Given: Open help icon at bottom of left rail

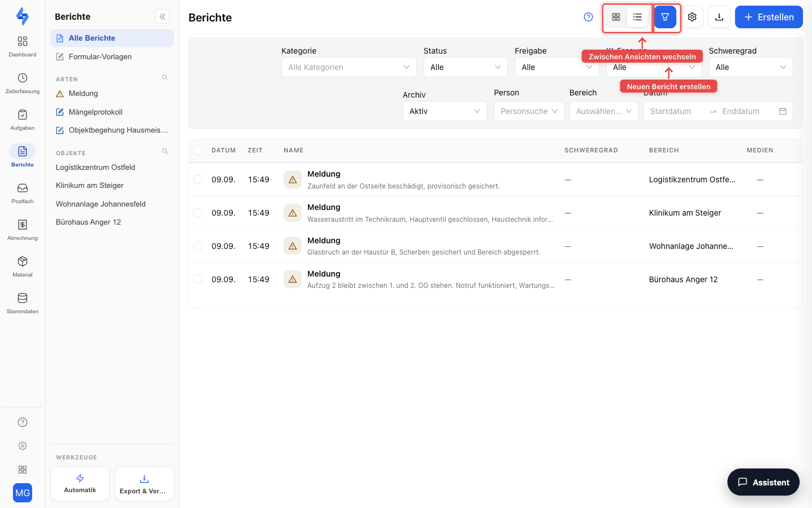Looking at the screenshot, I should point(23,422).
